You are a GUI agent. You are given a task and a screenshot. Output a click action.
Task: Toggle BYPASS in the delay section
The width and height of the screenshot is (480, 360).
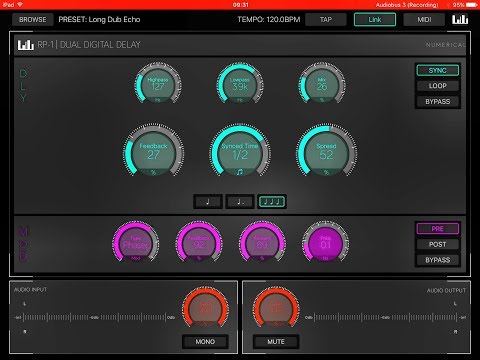pyautogui.click(x=437, y=101)
